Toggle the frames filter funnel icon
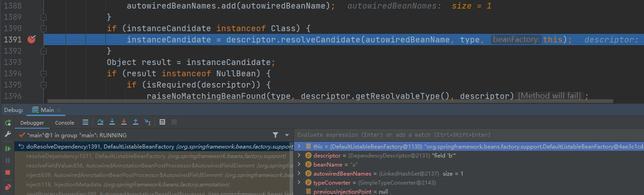The image size is (644, 195). click(x=275, y=135)
